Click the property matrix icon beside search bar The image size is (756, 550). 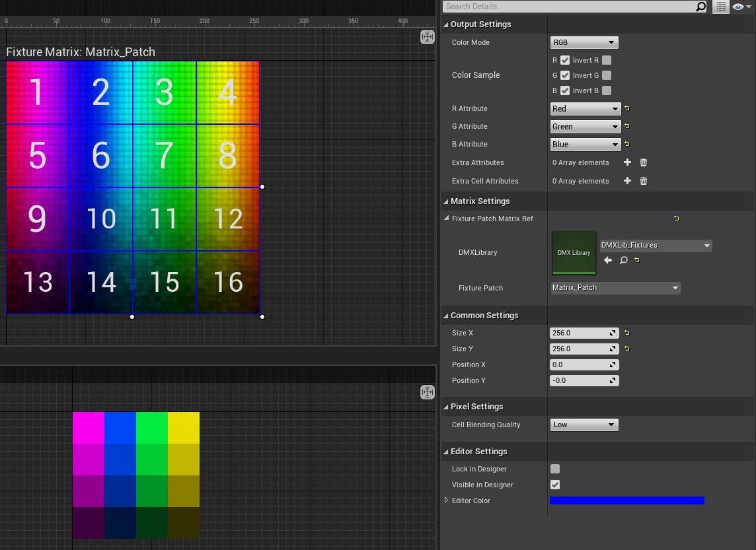tap(720, 7)
